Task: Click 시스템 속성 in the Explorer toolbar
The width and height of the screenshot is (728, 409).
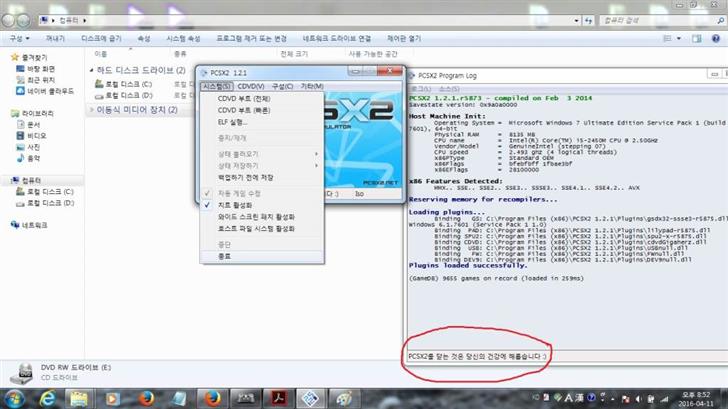Action: point(183,39)
